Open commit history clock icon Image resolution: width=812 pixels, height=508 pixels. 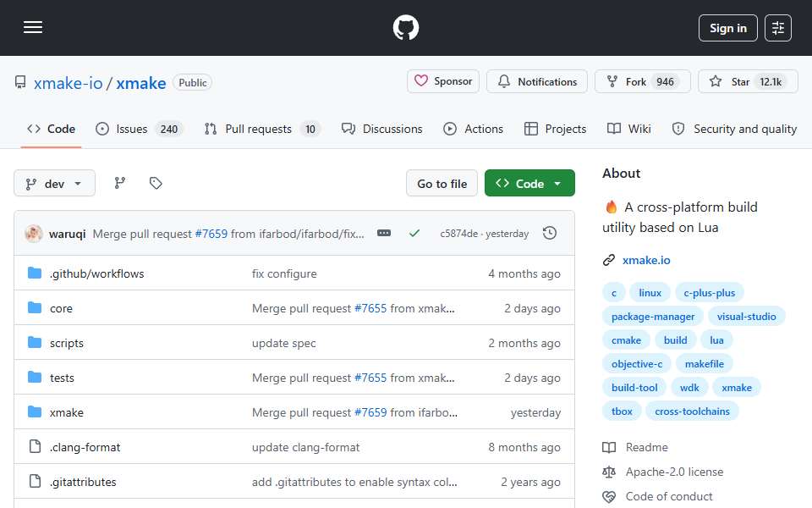(x=550, y=234)
